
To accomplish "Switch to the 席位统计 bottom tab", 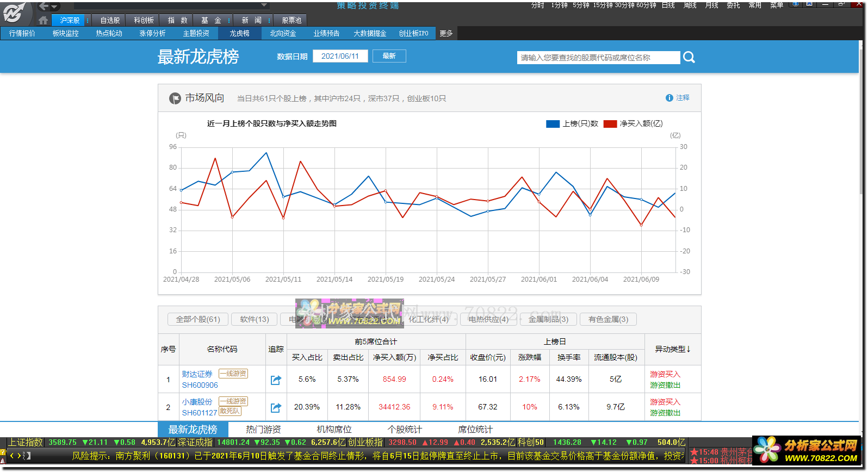I will click(x=475, y=430).
